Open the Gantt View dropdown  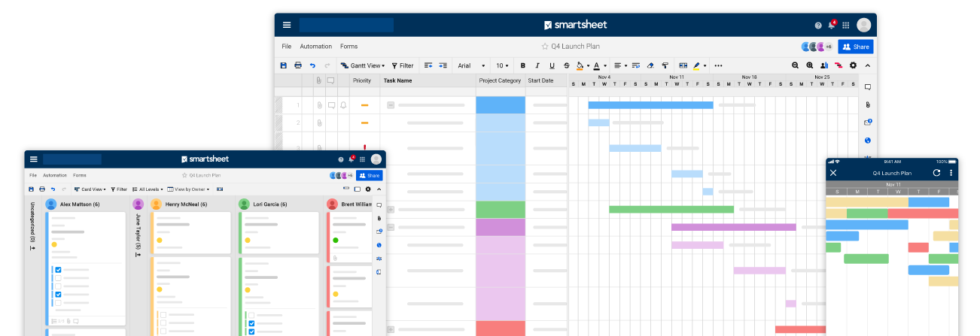coord(362,65)
